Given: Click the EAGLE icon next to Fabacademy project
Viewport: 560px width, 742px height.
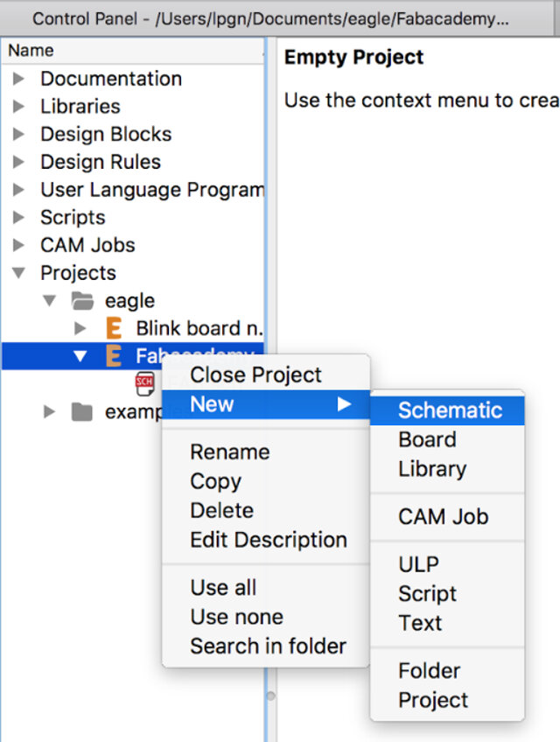Looking at the screenshot, I should [112, 355].
